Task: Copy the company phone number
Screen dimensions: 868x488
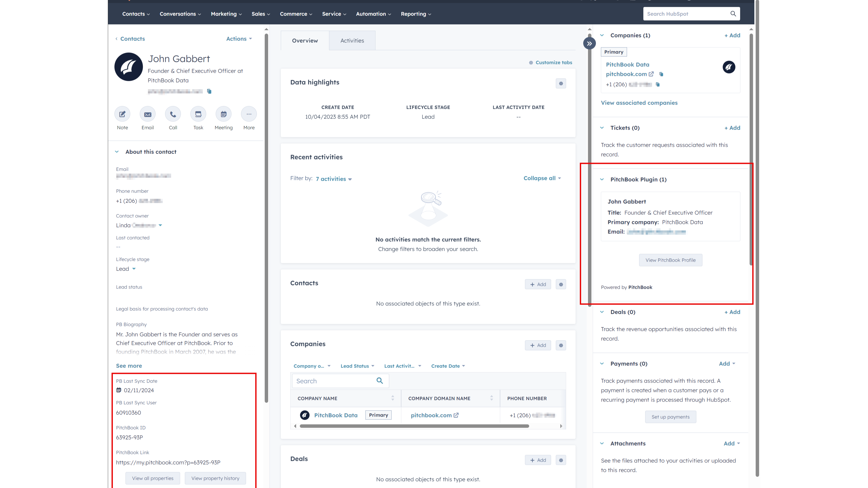Action: click(657, 85)
